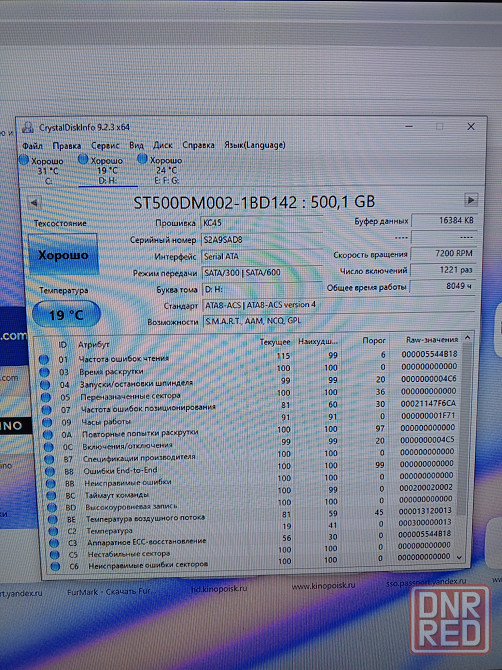Click the CrystalDiskInfo app icon in title bar

(x=28, y=127)
